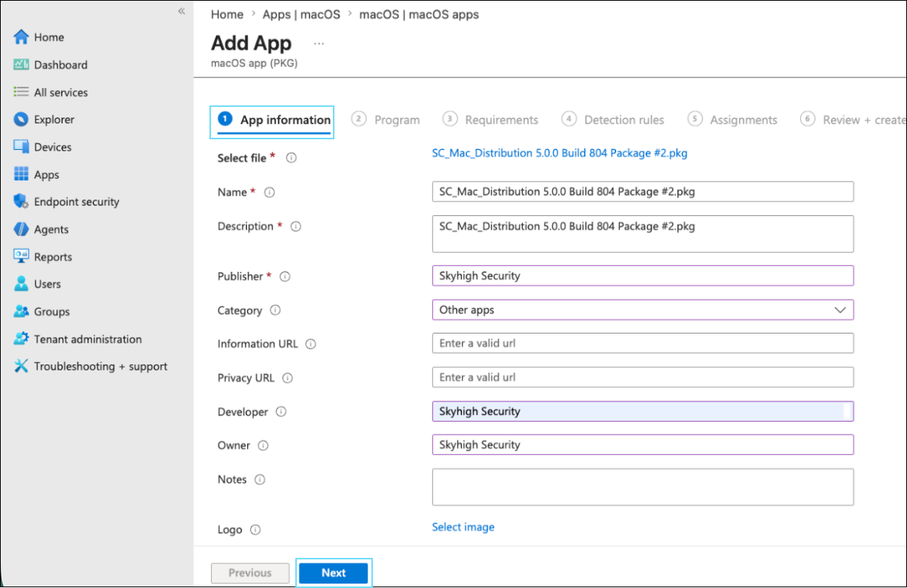This screenshot has width=907, height=588.
Task: Select the App information tab
Action: click(274, 120)
